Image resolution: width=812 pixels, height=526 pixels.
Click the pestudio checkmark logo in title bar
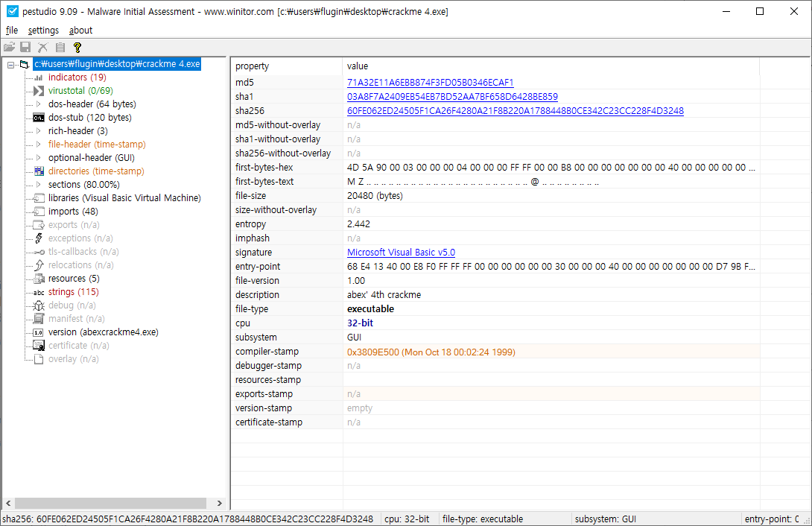(x=13, y=11)
